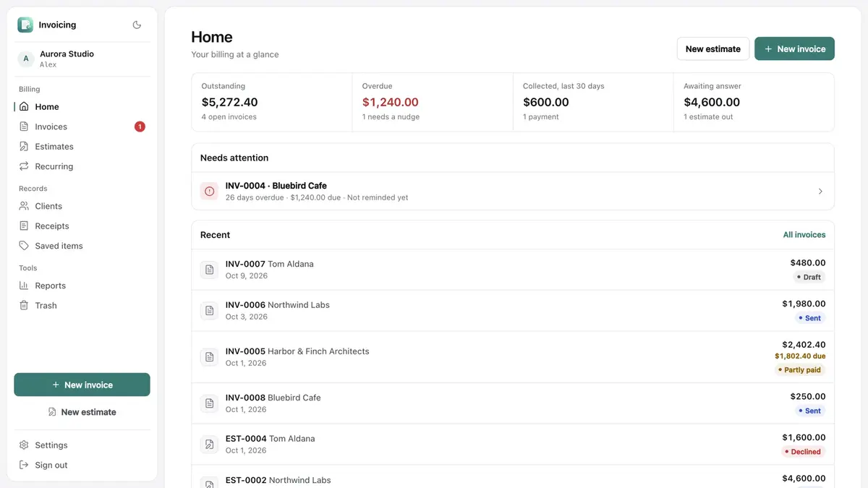The image size is (868, 488).
Task: Click the $1,802.40 due amount
Action: coord(800,356)
